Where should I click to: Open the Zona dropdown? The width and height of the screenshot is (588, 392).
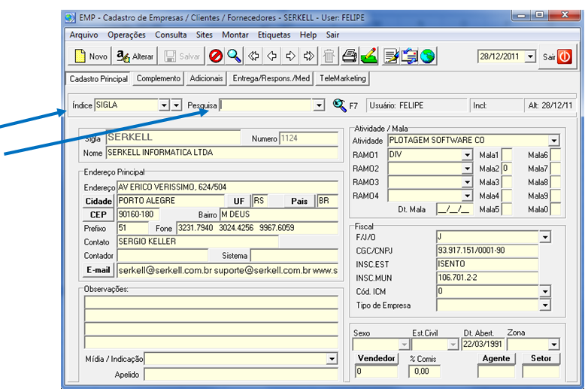pyautogui.click(x=554, y=344)
